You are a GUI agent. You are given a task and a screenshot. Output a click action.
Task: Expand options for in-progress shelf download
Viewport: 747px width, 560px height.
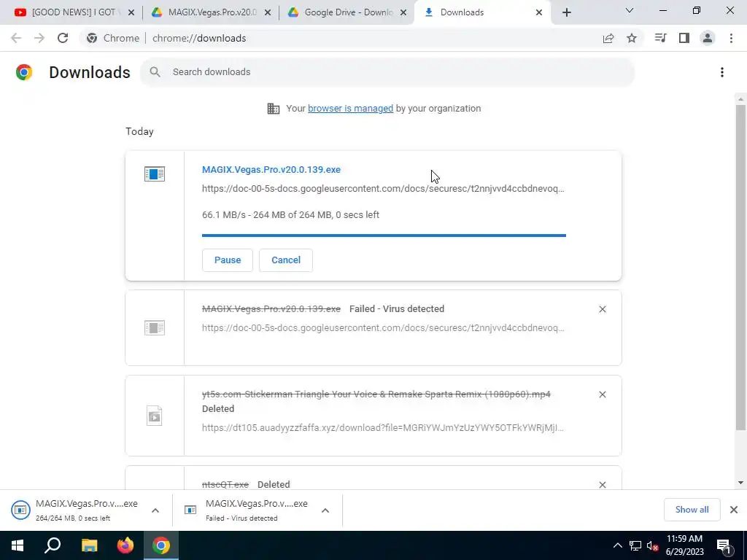(x=155, y=510)
